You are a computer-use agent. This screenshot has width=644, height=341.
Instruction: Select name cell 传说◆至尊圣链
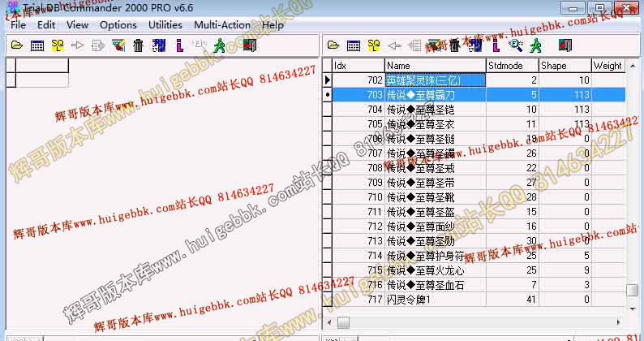tap(436, 139)
